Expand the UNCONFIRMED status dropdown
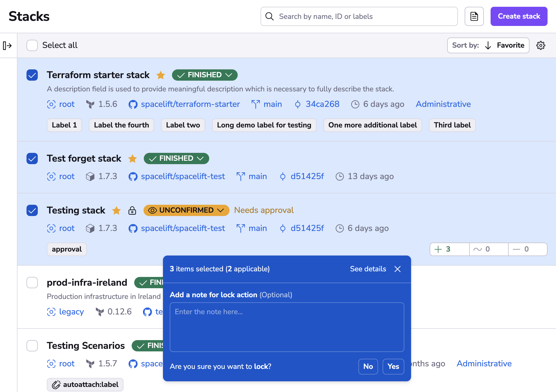Viewport: 556px width, 392px height. (186, 210)
